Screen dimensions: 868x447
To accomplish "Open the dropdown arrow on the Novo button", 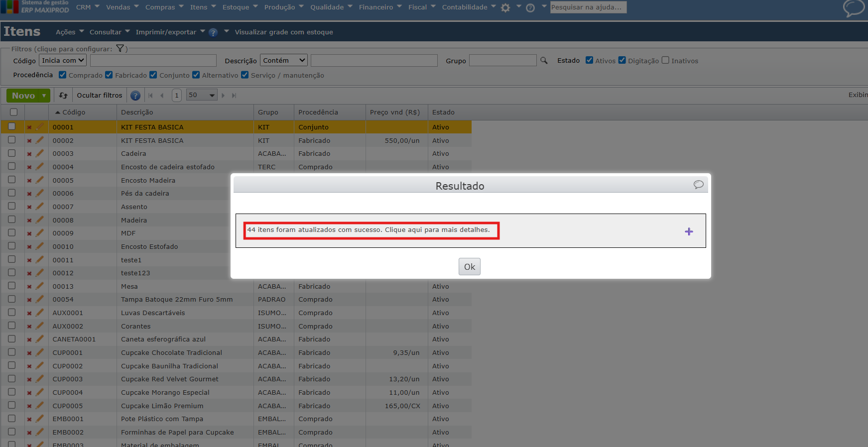I will [44, 96].
